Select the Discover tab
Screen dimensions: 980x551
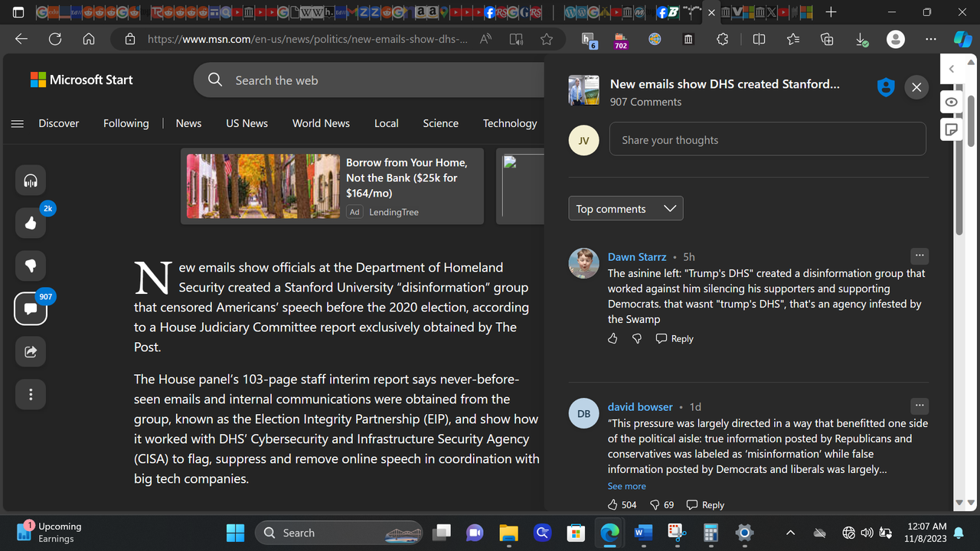pyautogui.click(x=59, y=123)
